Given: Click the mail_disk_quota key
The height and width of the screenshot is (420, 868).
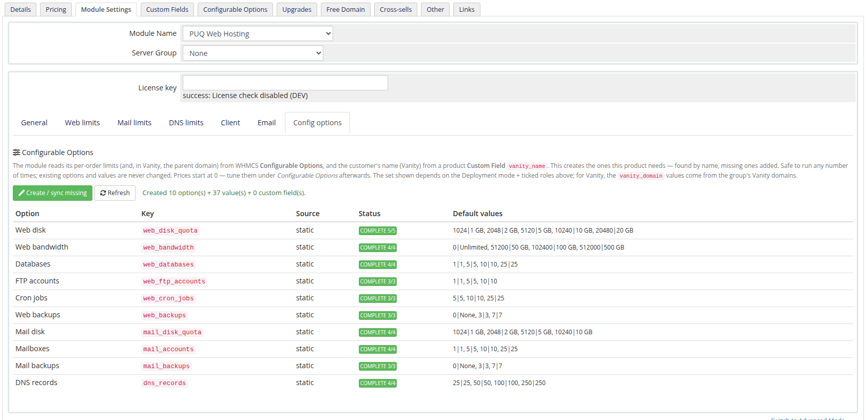Looking at the screenshot, I should coord(172,333).
